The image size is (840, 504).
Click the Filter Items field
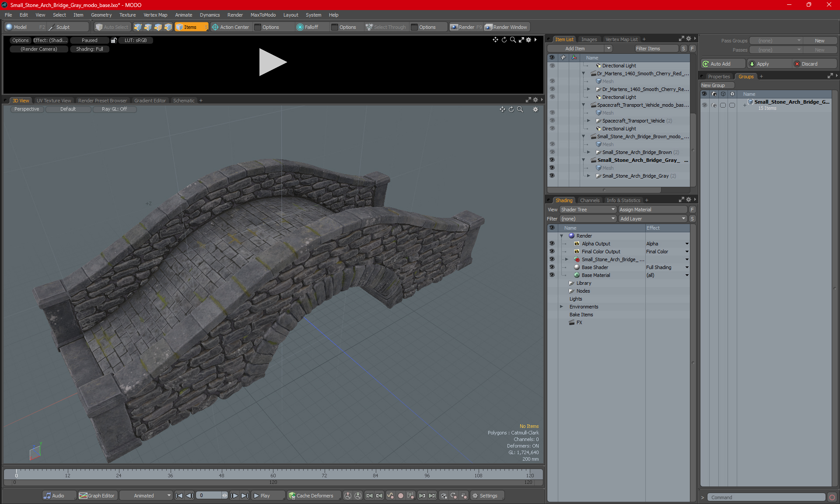pyautogui.click(x=656, y=49)
